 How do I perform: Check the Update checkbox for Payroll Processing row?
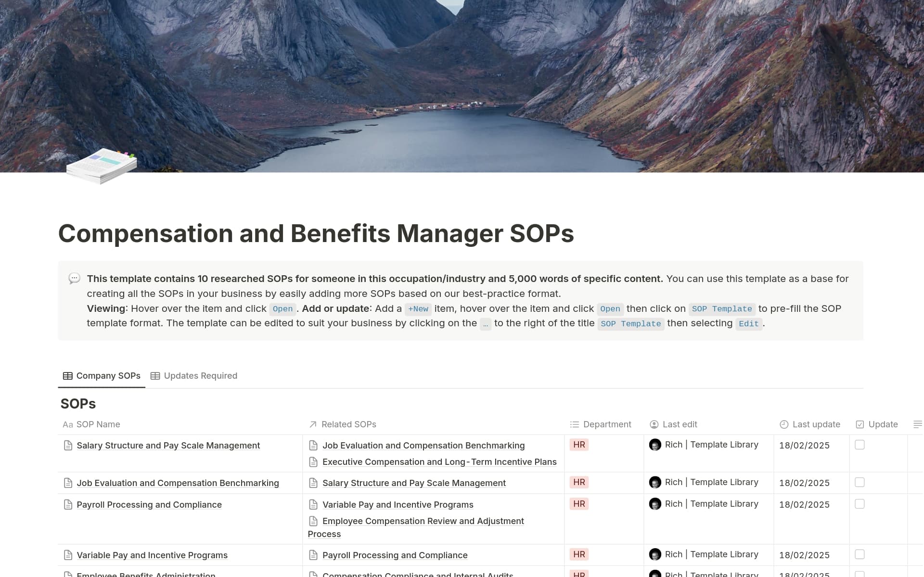[859, 505]
